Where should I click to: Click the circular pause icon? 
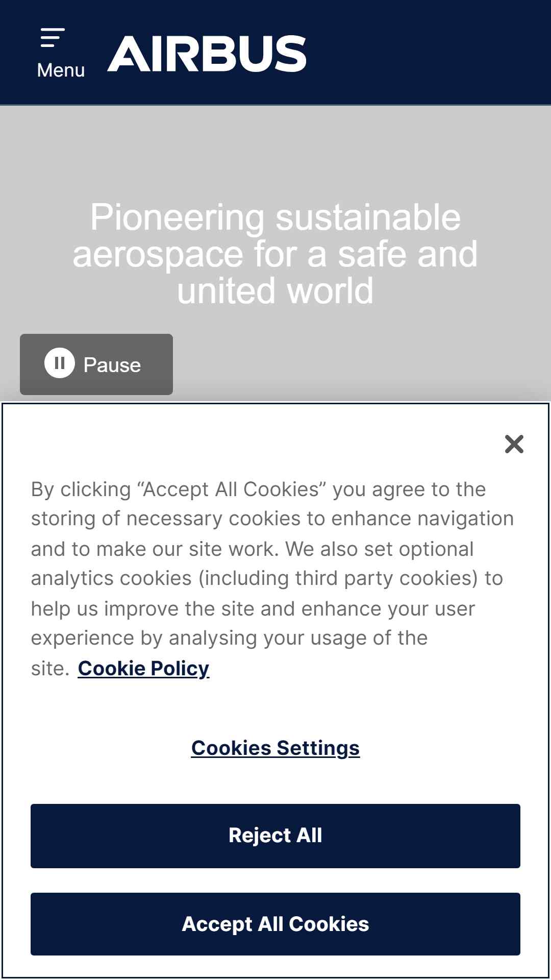pyautogui.click(x=60, y=363)
